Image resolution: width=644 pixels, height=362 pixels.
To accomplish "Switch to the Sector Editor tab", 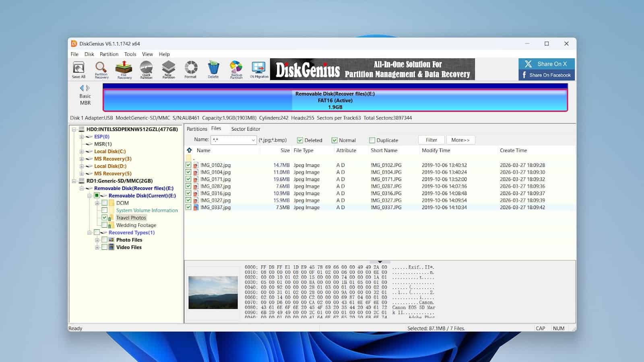I will coord(246,129).
